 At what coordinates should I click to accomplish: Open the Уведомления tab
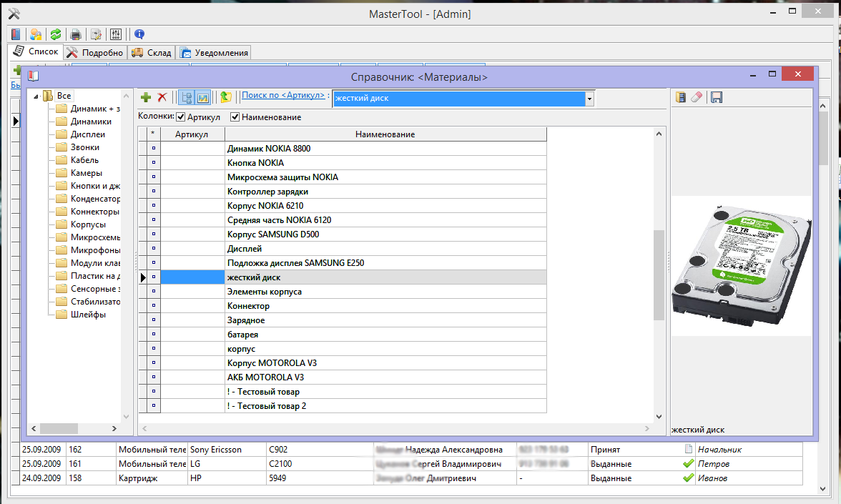point(215,53)
